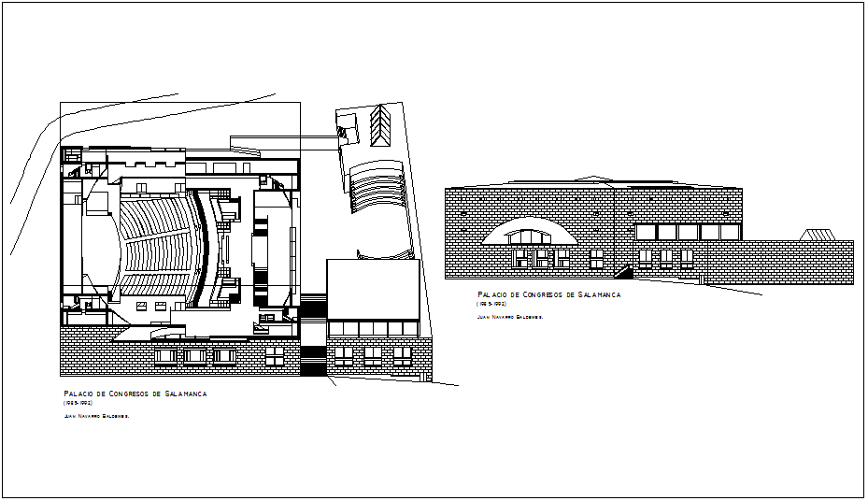Click the (1985-1992) date under right elevation
Screen dimensions: 868x501
491,305
